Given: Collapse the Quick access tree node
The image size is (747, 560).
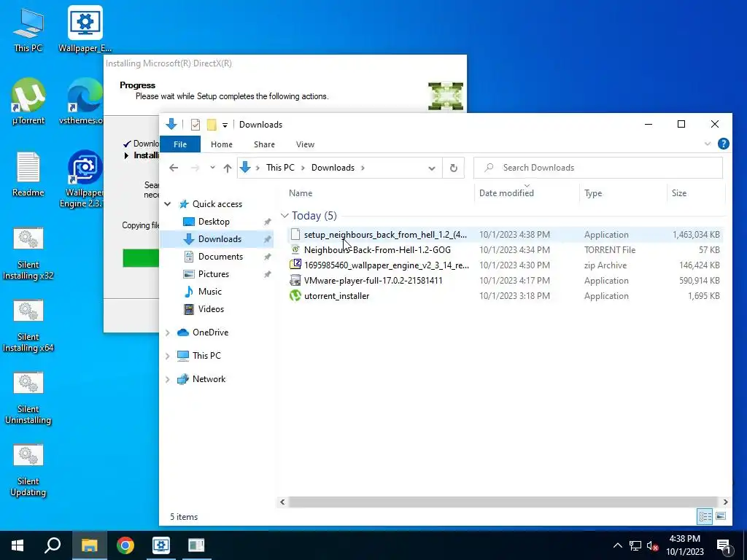Looking at the screenshot, I should coord(168,204).
